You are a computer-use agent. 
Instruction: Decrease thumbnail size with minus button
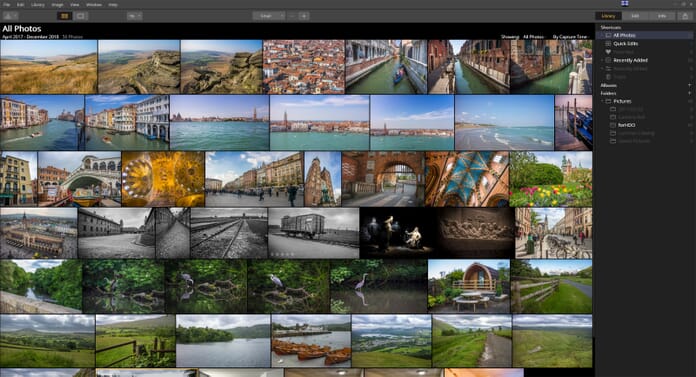292,16
